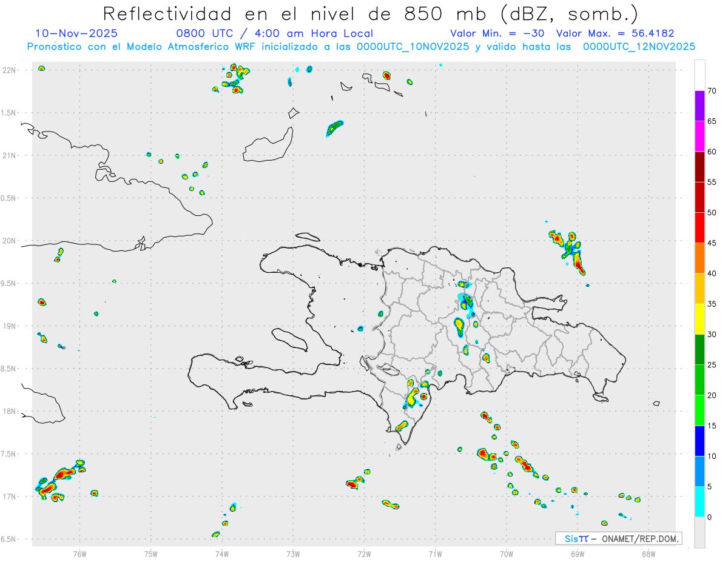The image size is (728, 562).
Task: Pick the cyan 0–5 dBZ colorbar segment
Action: point(699,502)
